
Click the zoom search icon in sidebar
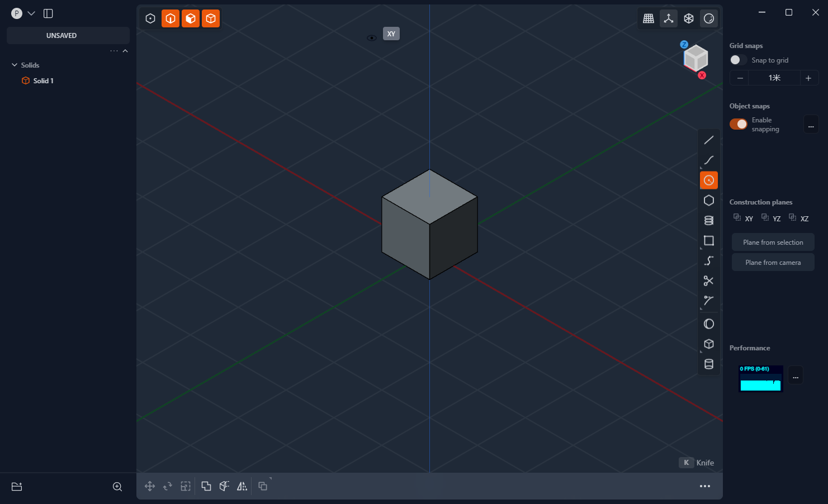pyautogui.click(x=117, y=487)
